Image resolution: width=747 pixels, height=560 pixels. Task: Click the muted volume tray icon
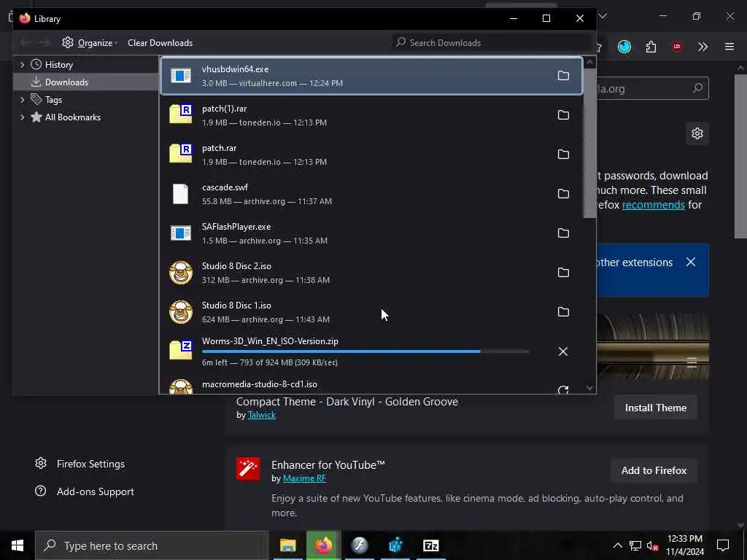[x=653, y=545]
